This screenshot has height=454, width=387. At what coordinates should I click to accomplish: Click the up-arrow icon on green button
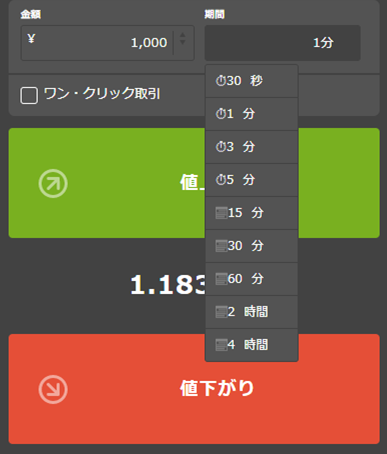click(x=53, y=183)
